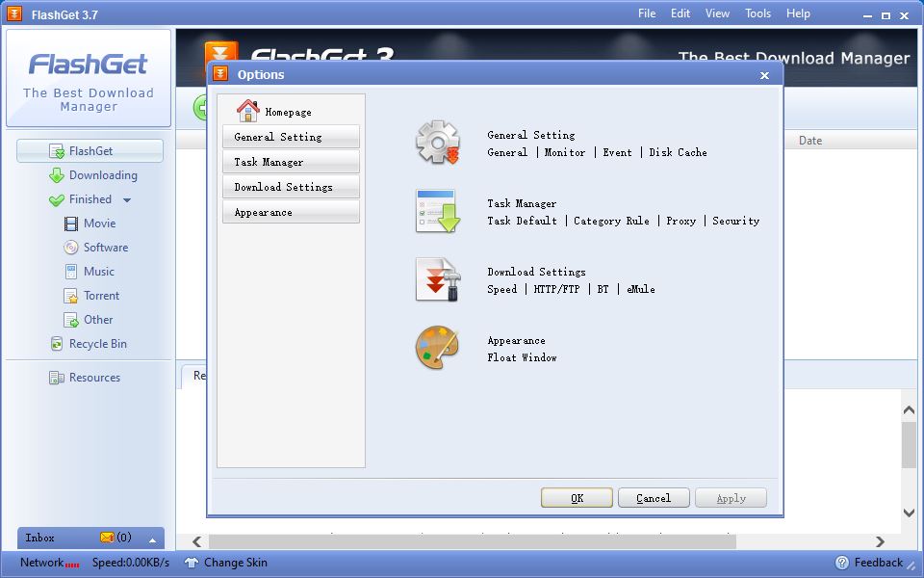The width and height of the screenshot is (924, 578).
Task: Click the Task Manager list icon
Action: 437,211
